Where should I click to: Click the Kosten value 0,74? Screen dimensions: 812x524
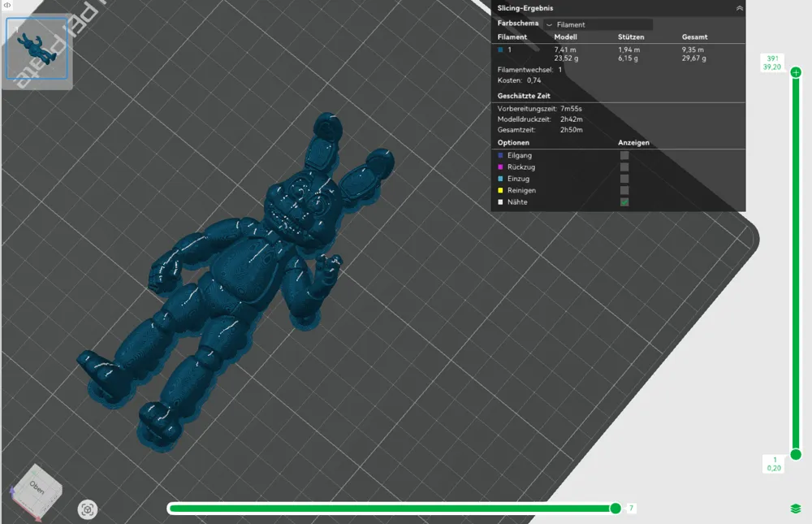[534, 80]
